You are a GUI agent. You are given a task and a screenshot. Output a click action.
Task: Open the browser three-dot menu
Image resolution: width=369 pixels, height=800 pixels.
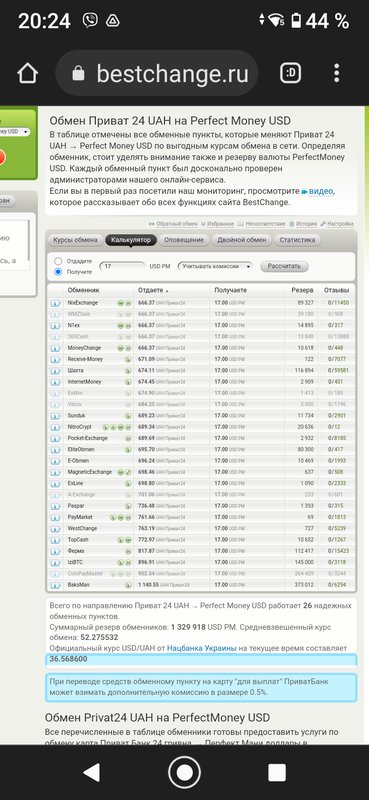(x=336, y=73)
